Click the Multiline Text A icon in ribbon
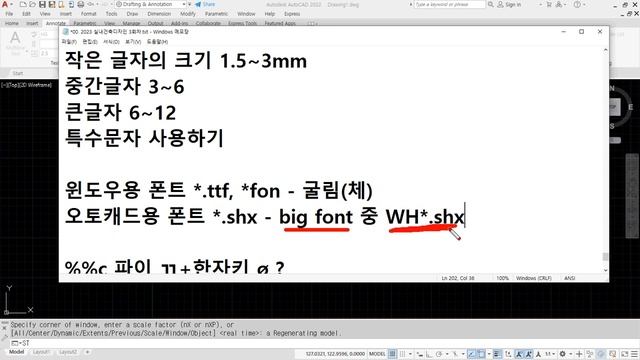This screenshot has width=640, height=360. [15, 38]
